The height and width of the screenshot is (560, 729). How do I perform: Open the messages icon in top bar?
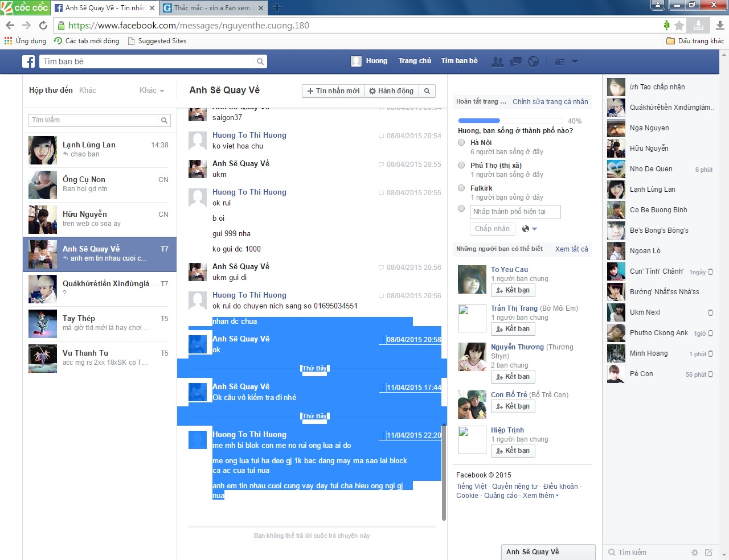pyautogui.click(x=515, y=61)
